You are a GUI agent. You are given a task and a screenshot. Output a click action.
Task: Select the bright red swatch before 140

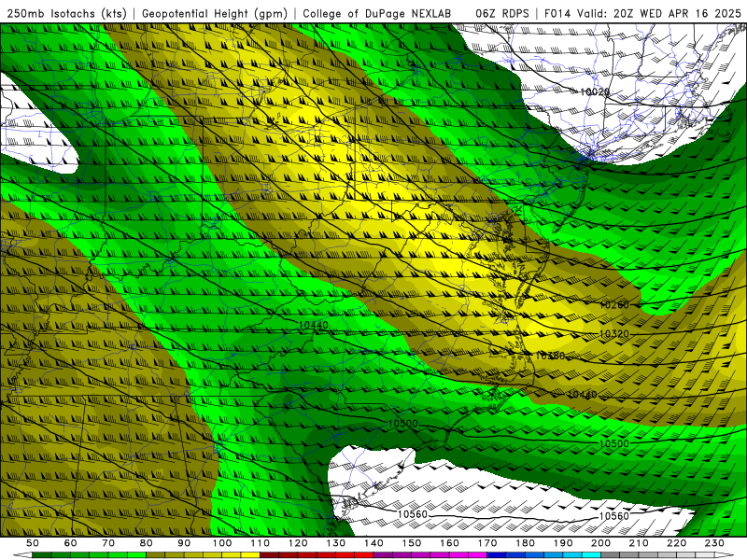pyautogui.click(x=364, y=555)
